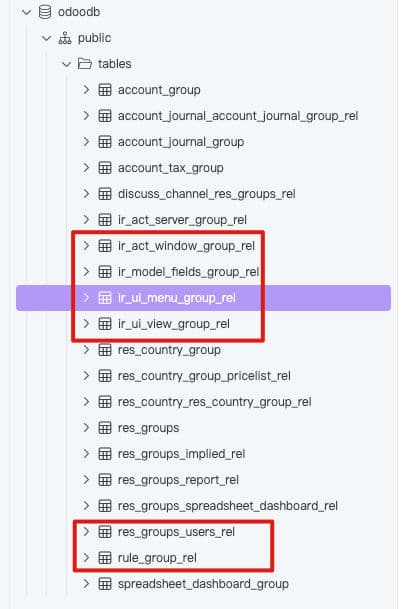Expand the res_groups_users_rel table

[86, 532]
